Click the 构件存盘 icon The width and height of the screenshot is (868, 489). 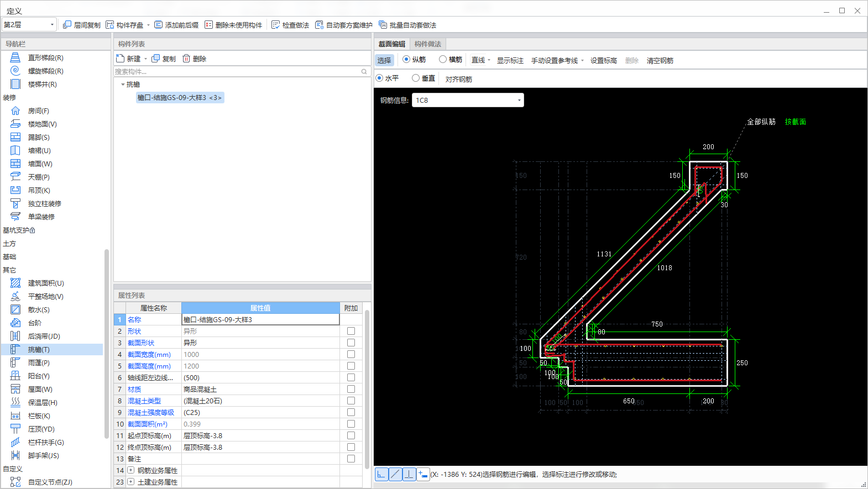tap(109, 25)
